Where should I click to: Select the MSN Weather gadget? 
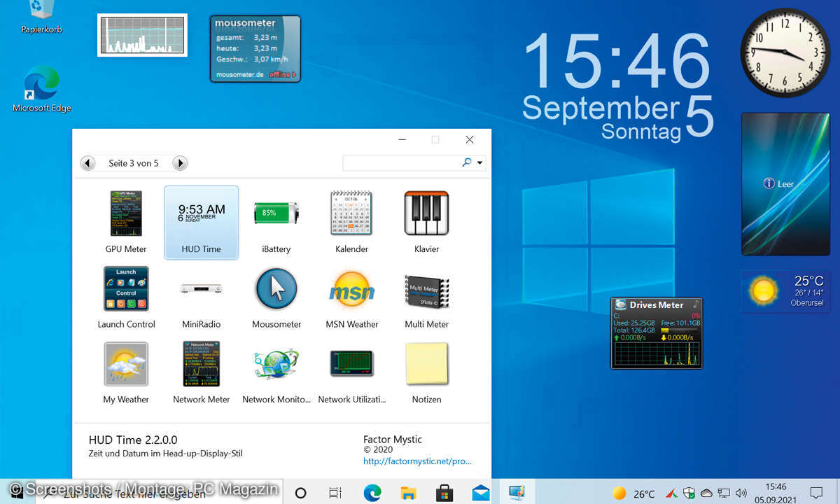click(x=351, y=297)
